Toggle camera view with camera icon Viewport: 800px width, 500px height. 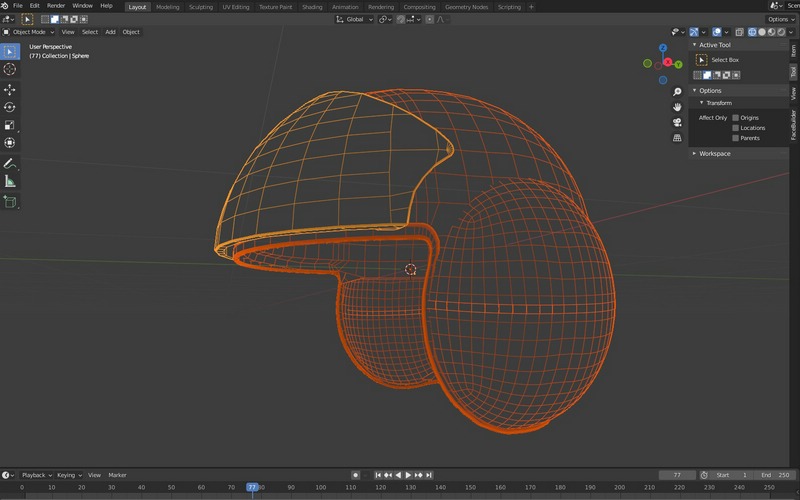coord(677,122)
